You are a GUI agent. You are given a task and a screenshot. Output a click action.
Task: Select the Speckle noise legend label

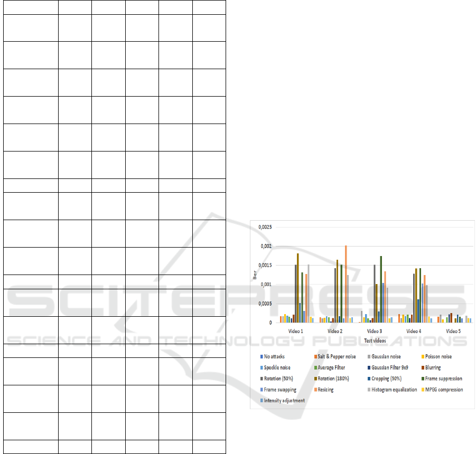278,368
